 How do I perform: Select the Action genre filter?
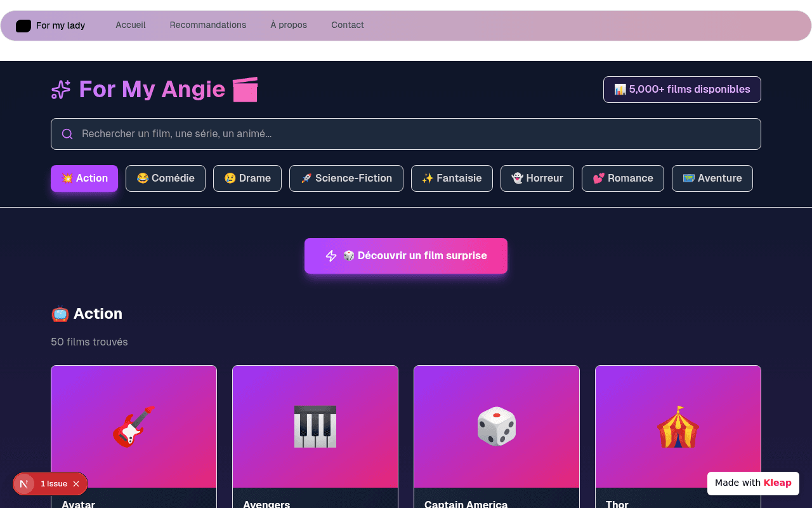84,178
